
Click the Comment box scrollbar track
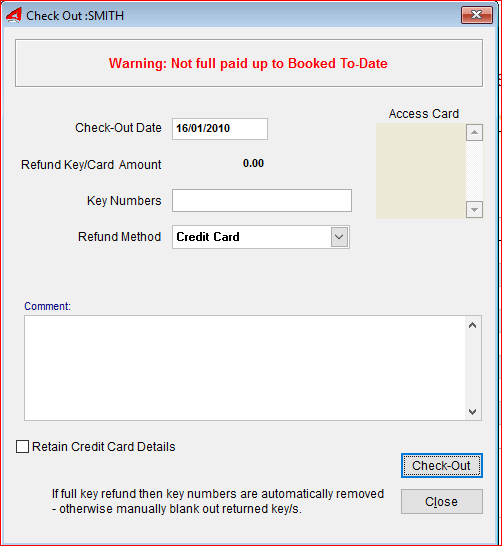coord(472,368)
